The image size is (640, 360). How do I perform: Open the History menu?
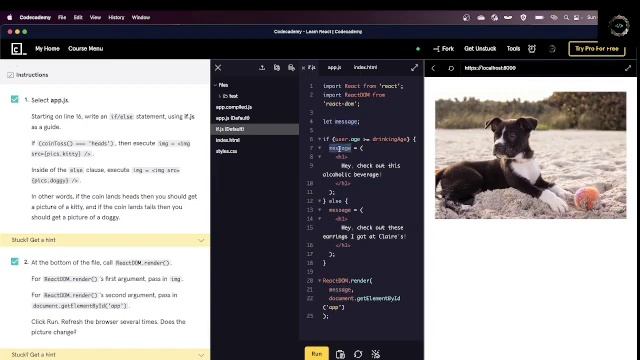[x=116, y=18]
